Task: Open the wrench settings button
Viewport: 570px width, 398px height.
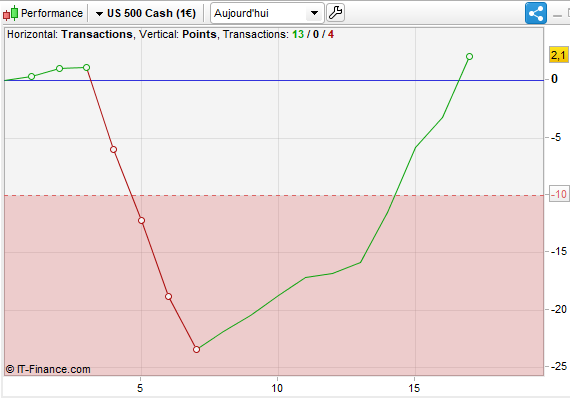Action: pyautogui.click(x=335, y=13)
